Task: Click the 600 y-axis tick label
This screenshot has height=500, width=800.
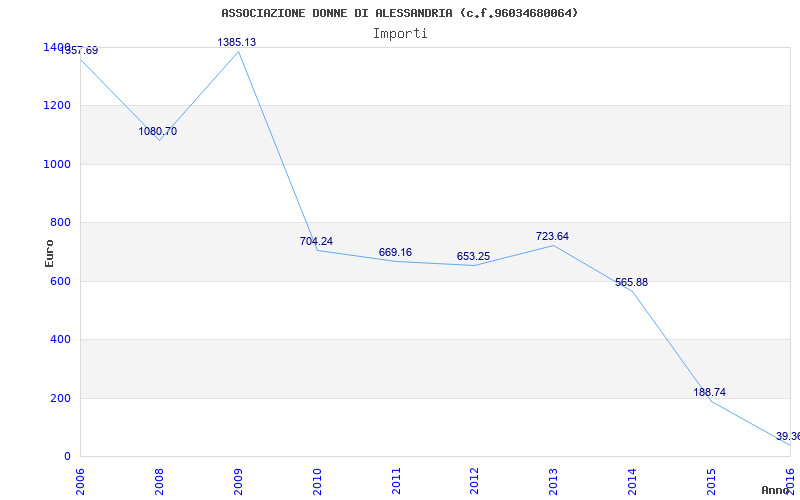Action: tap(60, 281)
